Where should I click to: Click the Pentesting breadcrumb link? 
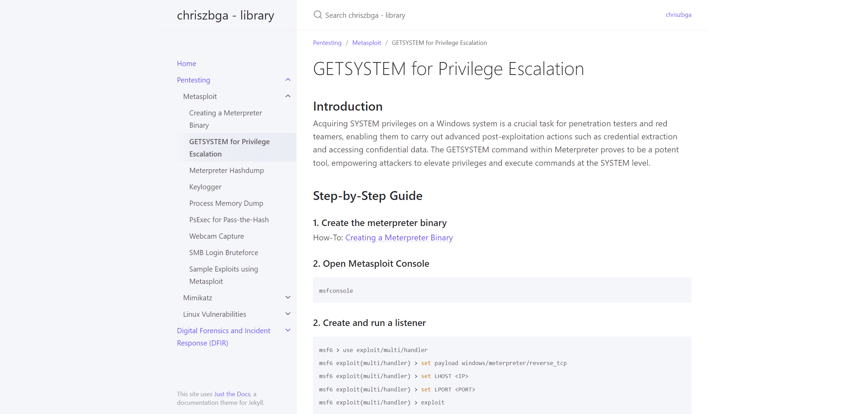[327, 42]
